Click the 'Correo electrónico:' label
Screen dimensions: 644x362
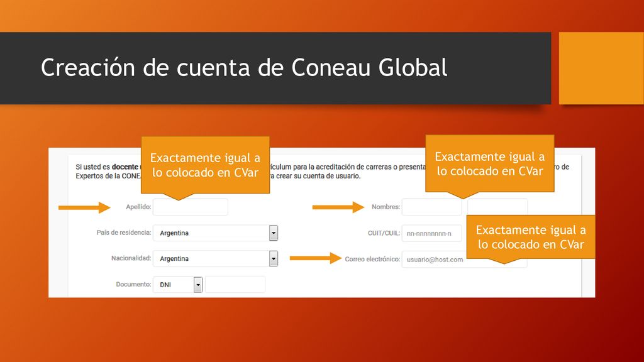(372, 259)
